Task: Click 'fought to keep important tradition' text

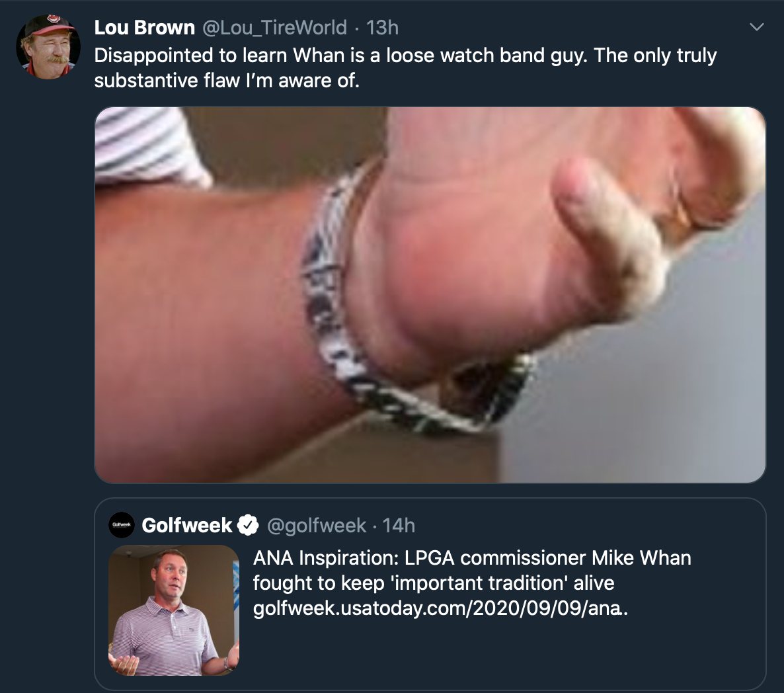Action: tap(434, 583)
